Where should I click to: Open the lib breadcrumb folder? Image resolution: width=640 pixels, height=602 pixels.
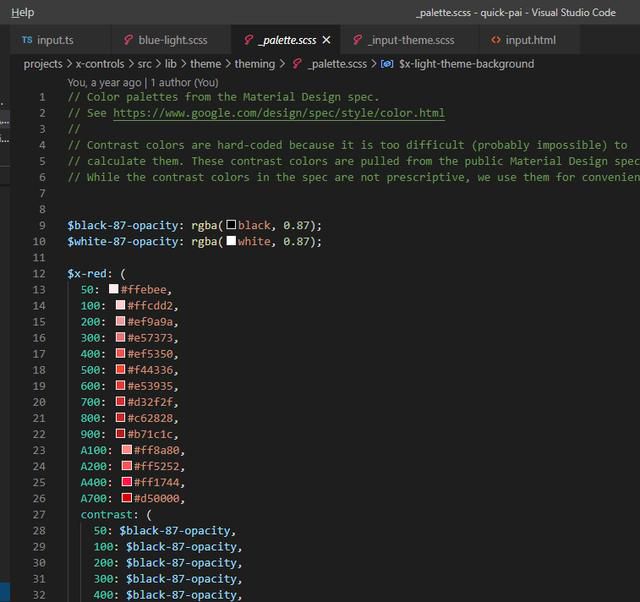pyautogui.click(x=171, y=64)
